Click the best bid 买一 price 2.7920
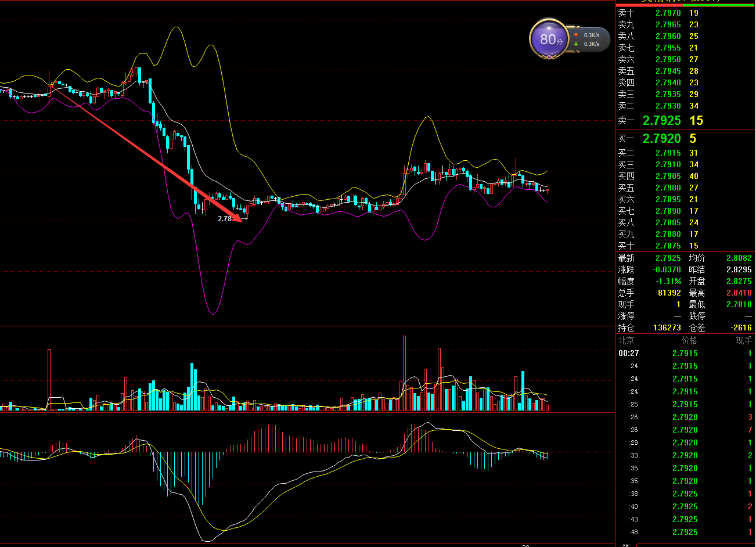The height and width of the screenshot is (547, 756). tap(661, 139)
